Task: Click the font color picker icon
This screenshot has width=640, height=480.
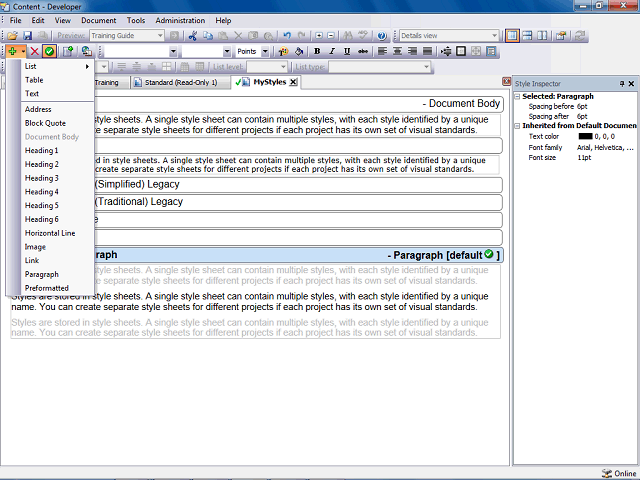Action: pyautogui.click(x=283, y=51)
